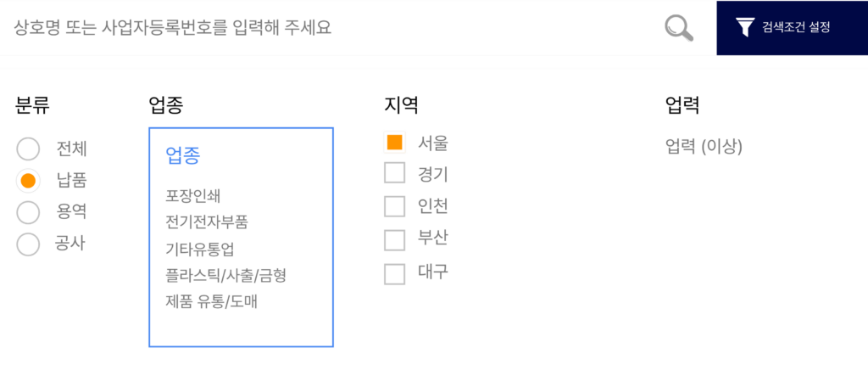Choose the 공사 radio option

(28, 244)
